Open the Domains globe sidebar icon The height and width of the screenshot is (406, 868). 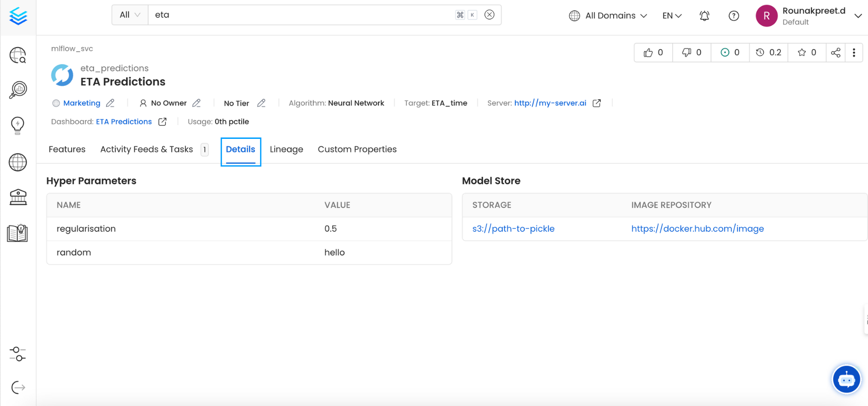[18, 162]
